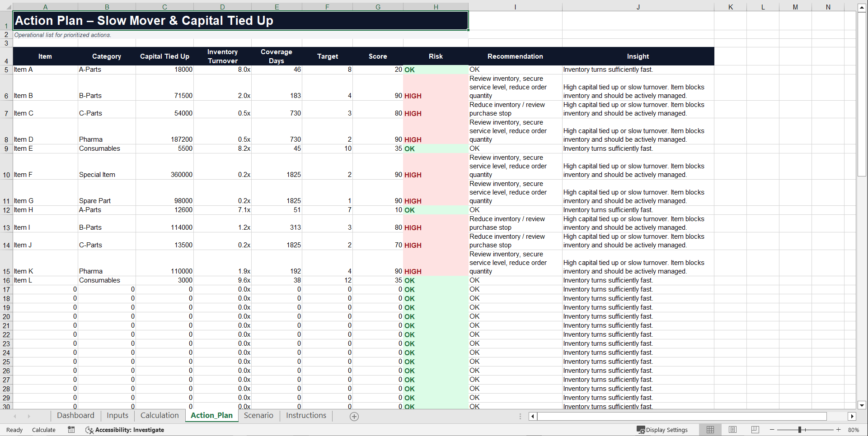
Task: Click the Ready status indicator
Action: pos(14,430)
